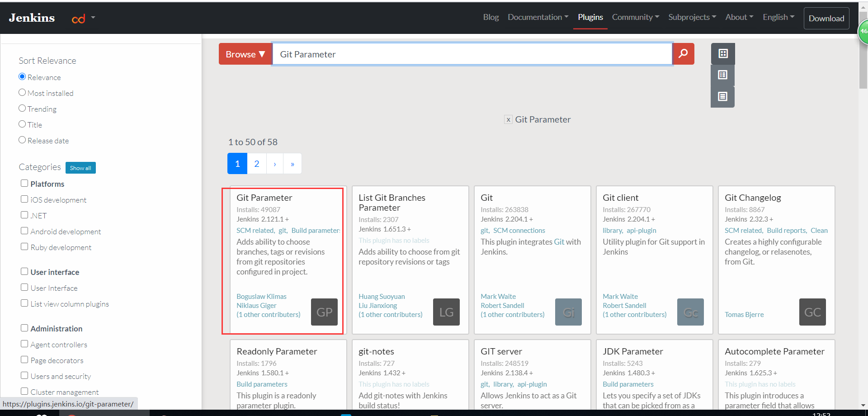
Task: Open the Browse dropdown
Action: point(245,54)
